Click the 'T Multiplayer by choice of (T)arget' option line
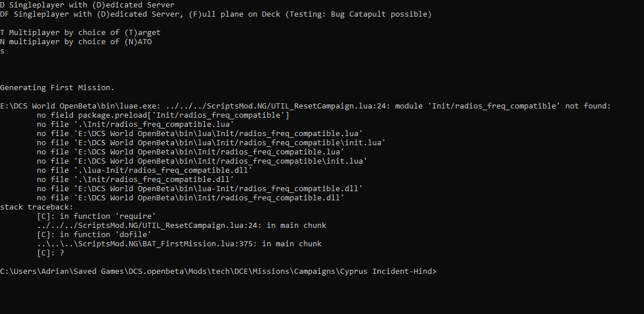The height and width of the screenshot is (314, 644). click(x=80, y=32)
